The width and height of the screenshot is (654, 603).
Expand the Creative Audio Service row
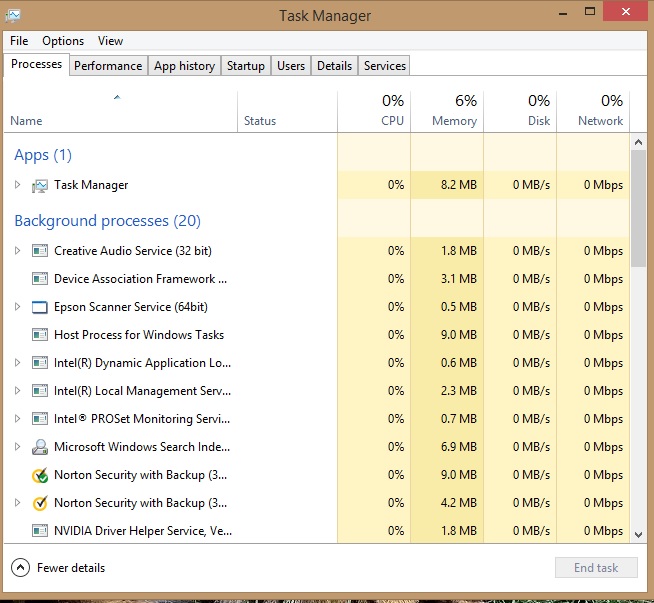click(x=17, y=251)
